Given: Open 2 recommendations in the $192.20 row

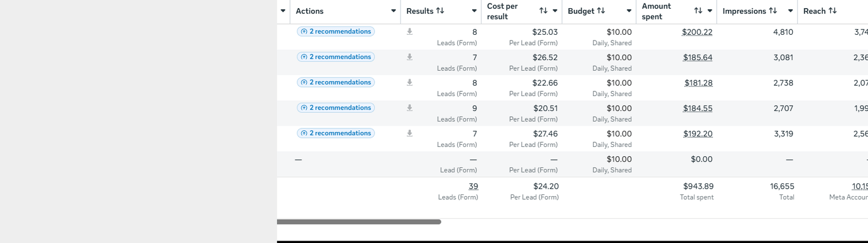Looking at the screenshot, I should tap(336, 134).
